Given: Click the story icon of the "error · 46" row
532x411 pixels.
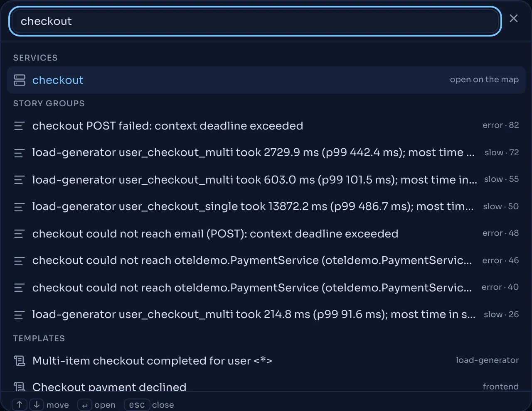Looking at the screenshot, I should [x=20, y=261].
